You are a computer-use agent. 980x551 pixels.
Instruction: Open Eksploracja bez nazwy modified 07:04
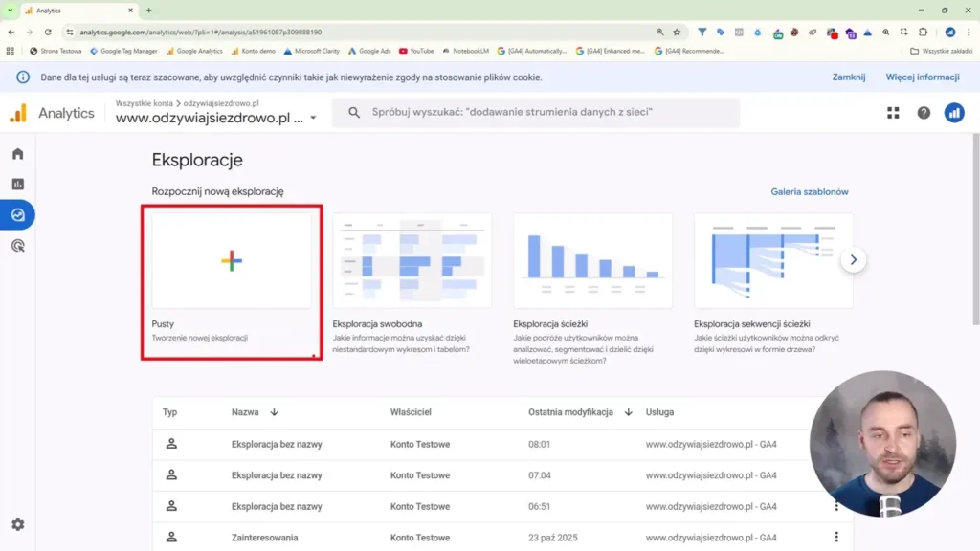coord(277,475)
